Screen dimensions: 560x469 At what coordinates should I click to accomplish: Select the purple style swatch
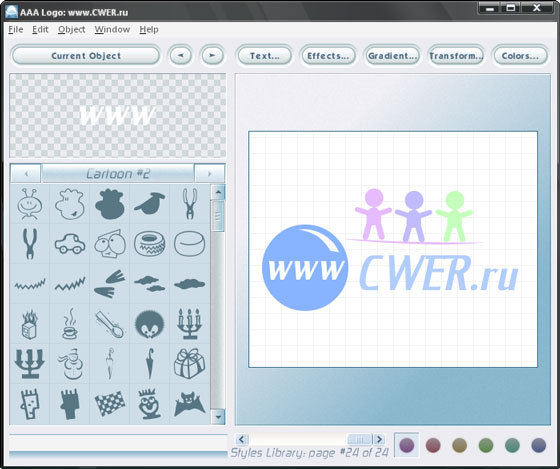(x=407, y=445)
